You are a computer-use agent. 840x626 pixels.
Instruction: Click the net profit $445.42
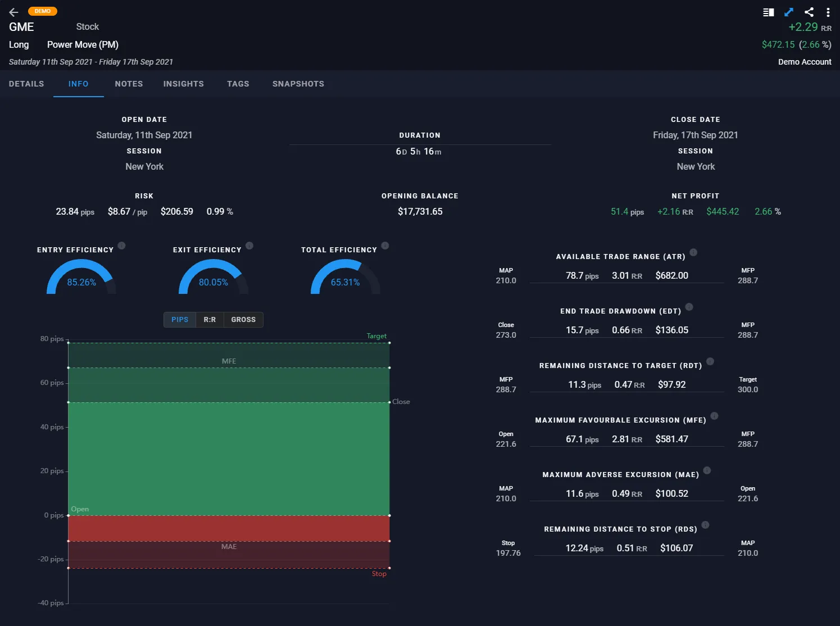tap(723, 211)
